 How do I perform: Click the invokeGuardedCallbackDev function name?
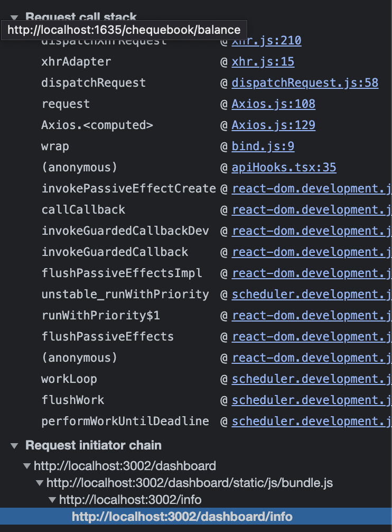tap(125, 231)
